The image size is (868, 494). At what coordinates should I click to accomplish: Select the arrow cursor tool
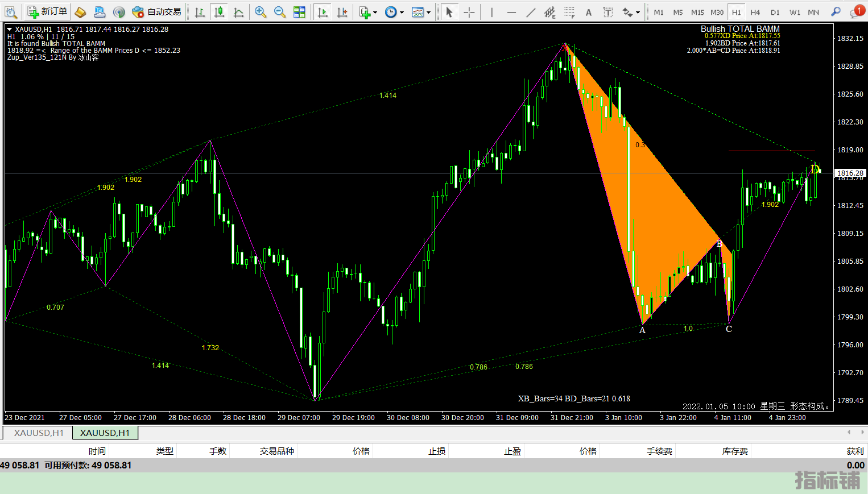click(449, 12)
